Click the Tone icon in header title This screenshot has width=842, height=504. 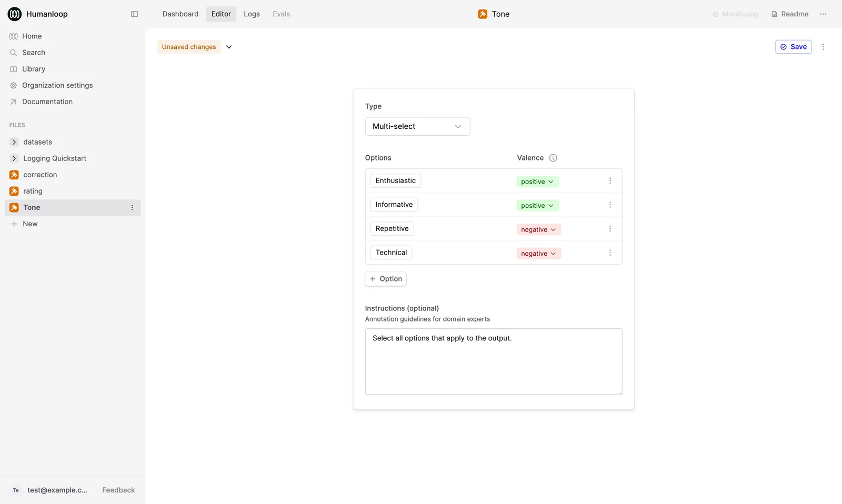point(483,14)
